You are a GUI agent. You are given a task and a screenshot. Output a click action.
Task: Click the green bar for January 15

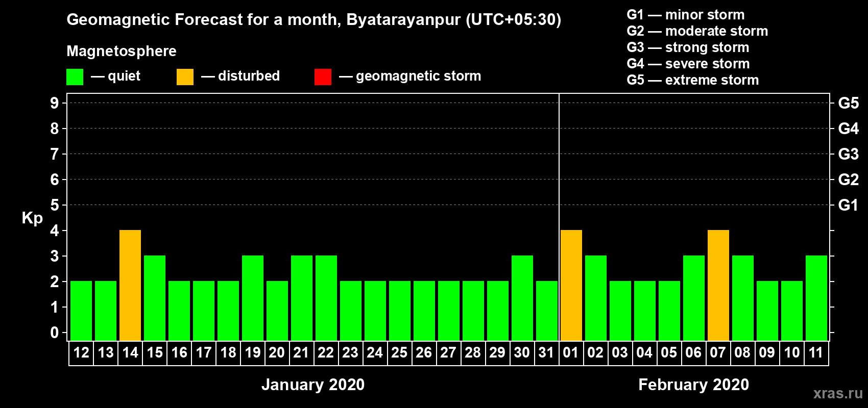155,298
